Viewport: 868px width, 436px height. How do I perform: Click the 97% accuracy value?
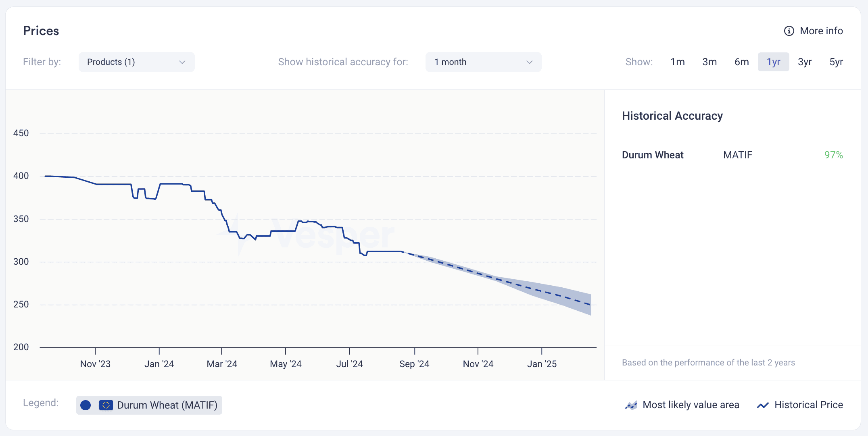[x=834, y=155]
